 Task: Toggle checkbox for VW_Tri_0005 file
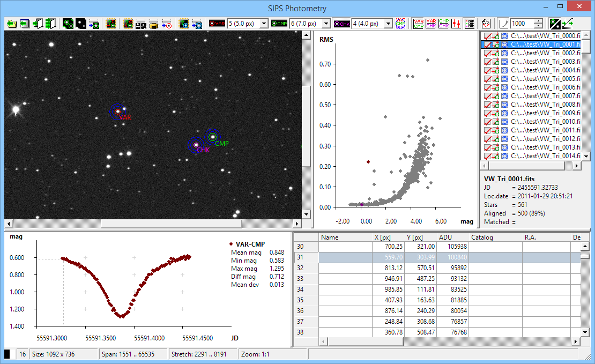click(x=487, y=79)
